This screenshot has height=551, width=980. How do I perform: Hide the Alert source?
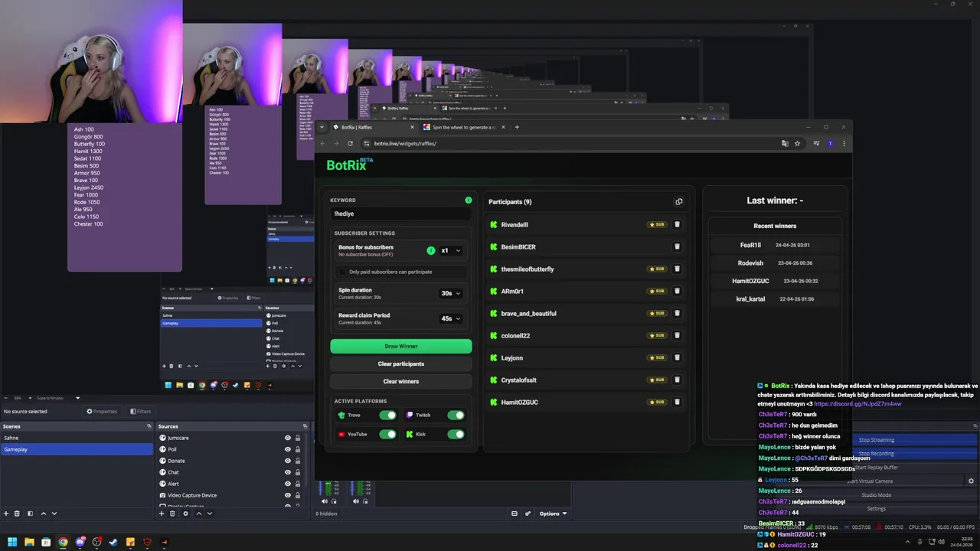(x=288, y=484)
